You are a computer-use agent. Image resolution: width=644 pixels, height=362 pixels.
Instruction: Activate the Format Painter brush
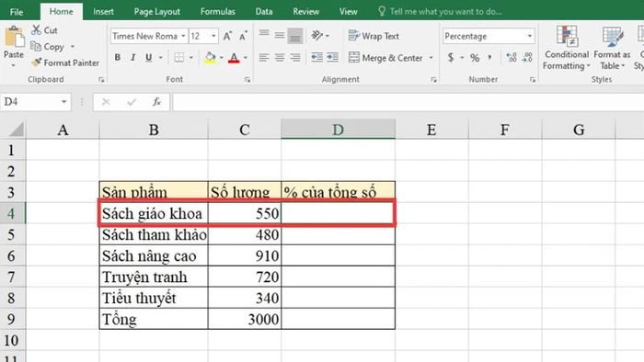point(65,62)
